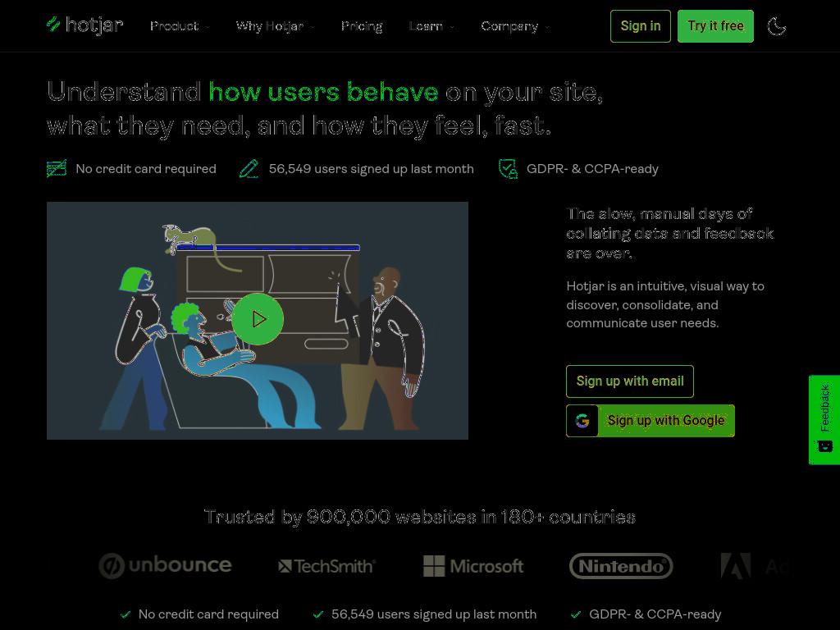The image size is (840, 630).
Task: Click "56,549 users signed up last month" hero text
Action: click(x=372, y=169)
